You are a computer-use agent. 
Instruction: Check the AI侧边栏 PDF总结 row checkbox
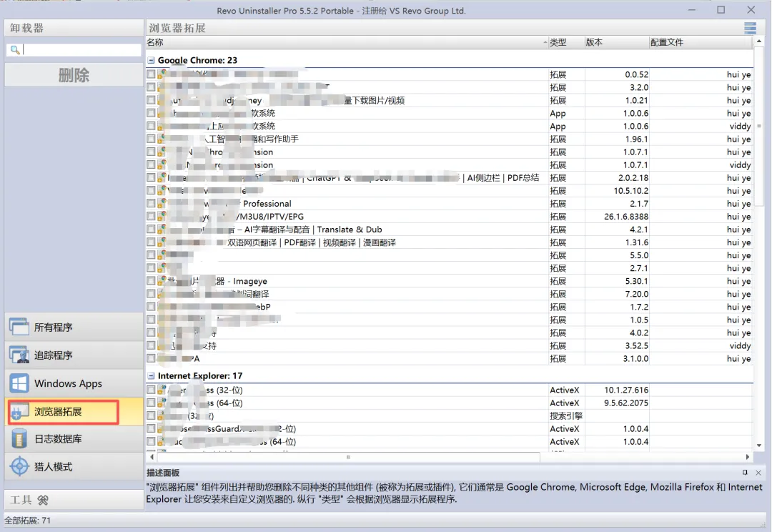pos(151,177)
